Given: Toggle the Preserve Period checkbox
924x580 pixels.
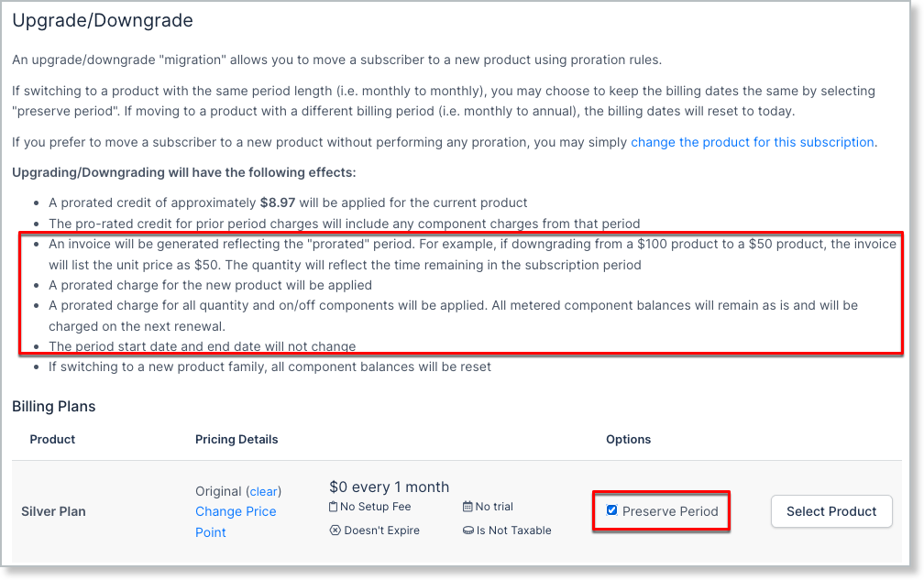Looking at the screenshot, I should [x=612, y=510].
